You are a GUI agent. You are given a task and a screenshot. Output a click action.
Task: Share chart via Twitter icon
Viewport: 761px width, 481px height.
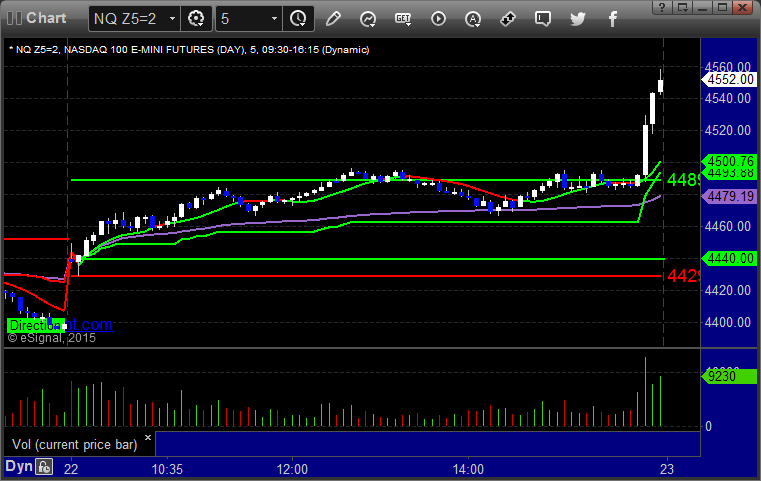[x=578, y=18]
